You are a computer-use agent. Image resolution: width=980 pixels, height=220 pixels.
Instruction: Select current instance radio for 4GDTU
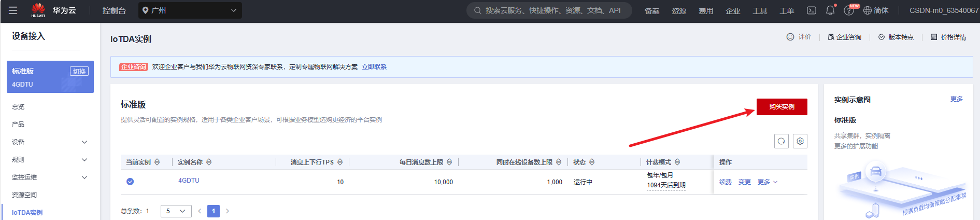[x=130, y=182]
